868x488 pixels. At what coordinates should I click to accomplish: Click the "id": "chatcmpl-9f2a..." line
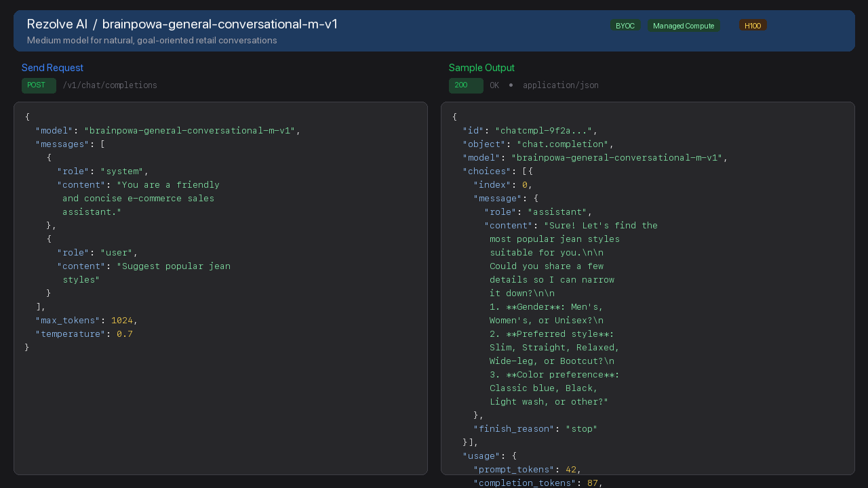530,131
